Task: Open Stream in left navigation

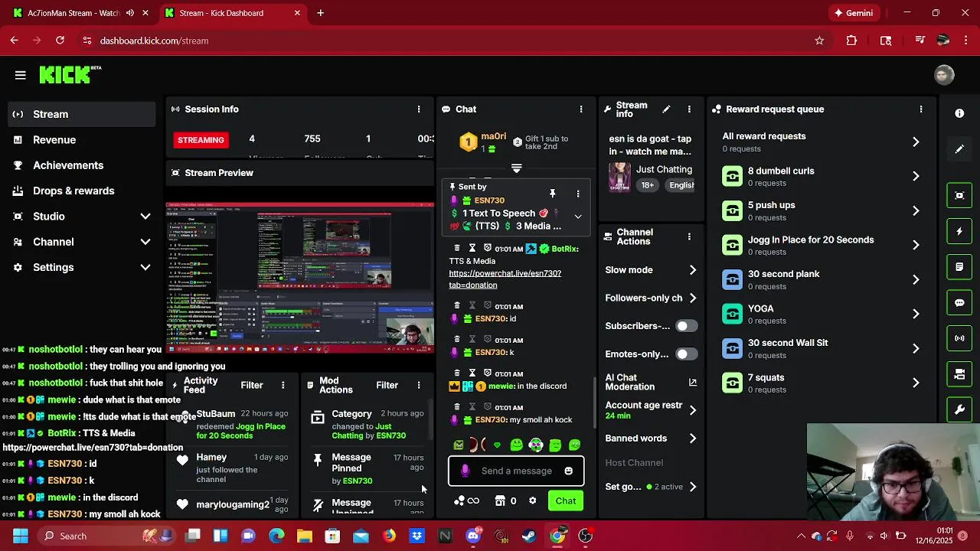Action: pos(81,114)
